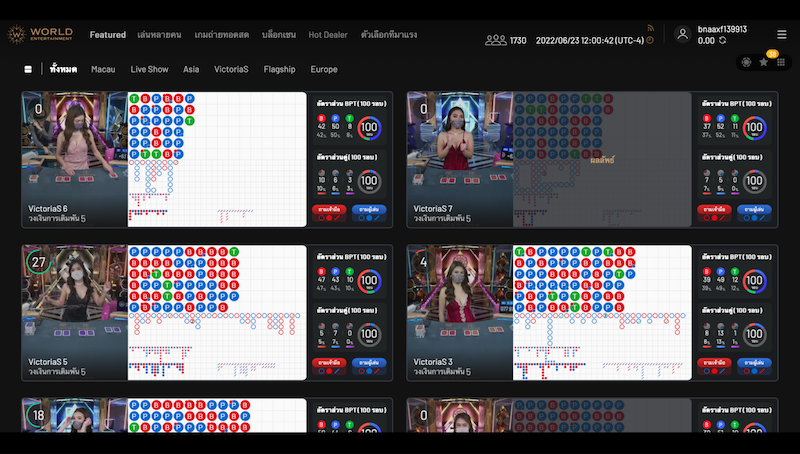The width and height of the screenshot is (800, 454).
Task: Select the Flagship category tab
Action: click(x=279, y=69)
